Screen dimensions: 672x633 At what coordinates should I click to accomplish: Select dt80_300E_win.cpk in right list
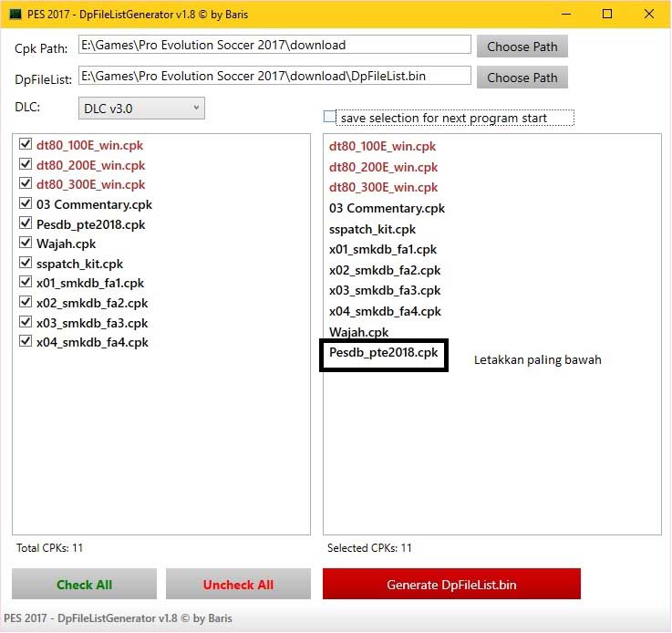point(383,188)
